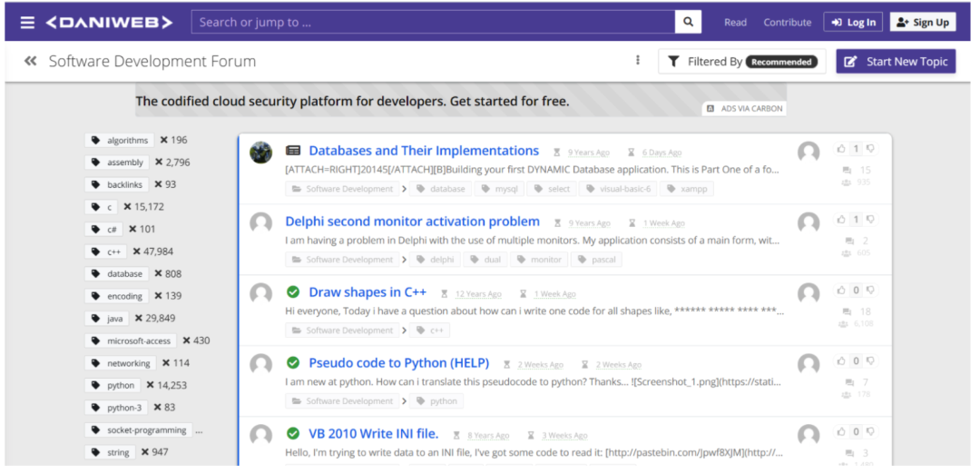Open the Read menu
Screen dimensions: 980x474
[x=735, y=23]
